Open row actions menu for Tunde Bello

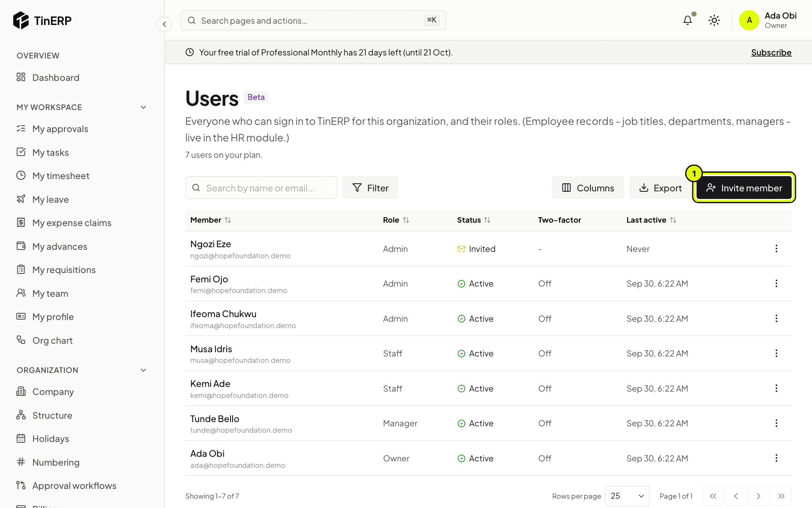tap(776, 423)
